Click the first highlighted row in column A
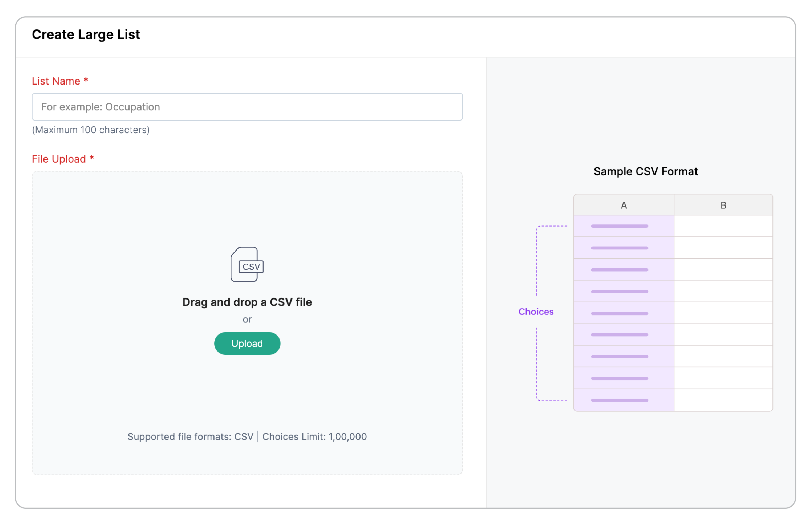812x528 pixels. pos(624,226)
